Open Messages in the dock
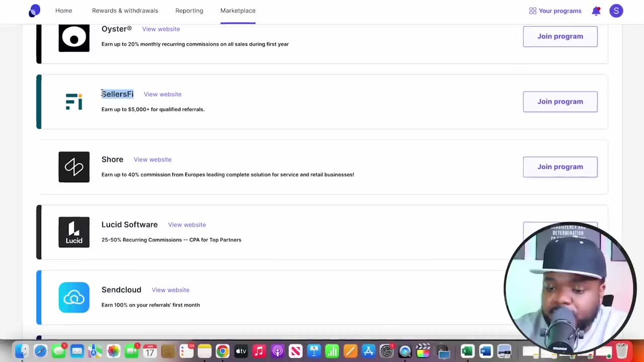Screen dimensions: 644x362 (59, 351)
